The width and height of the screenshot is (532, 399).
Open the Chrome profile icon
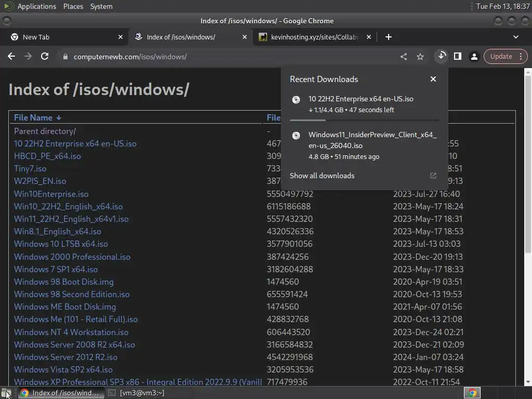coord(474,57)
